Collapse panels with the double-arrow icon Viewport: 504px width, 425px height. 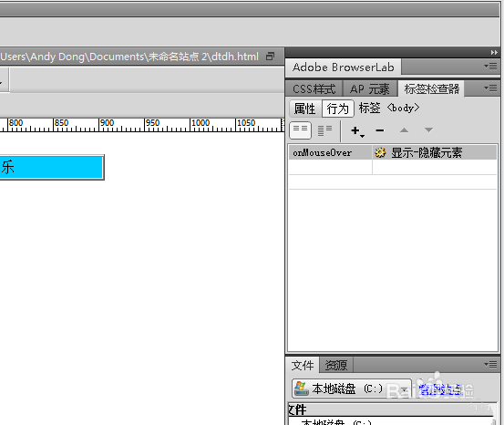click(x=494, y=53)
